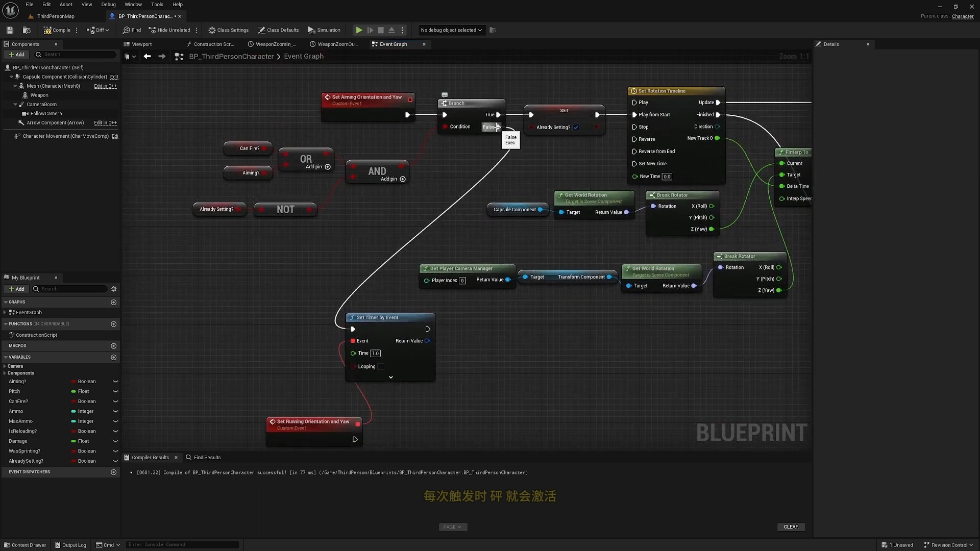This screenshot has height=551, width=980.
Task: Collapse CameraBoom component
Action: 15,105
